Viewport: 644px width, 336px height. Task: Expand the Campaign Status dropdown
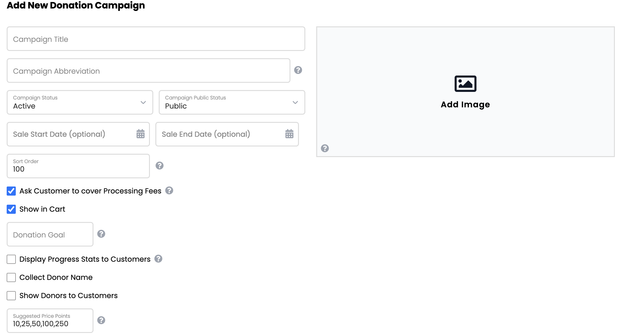80,102
